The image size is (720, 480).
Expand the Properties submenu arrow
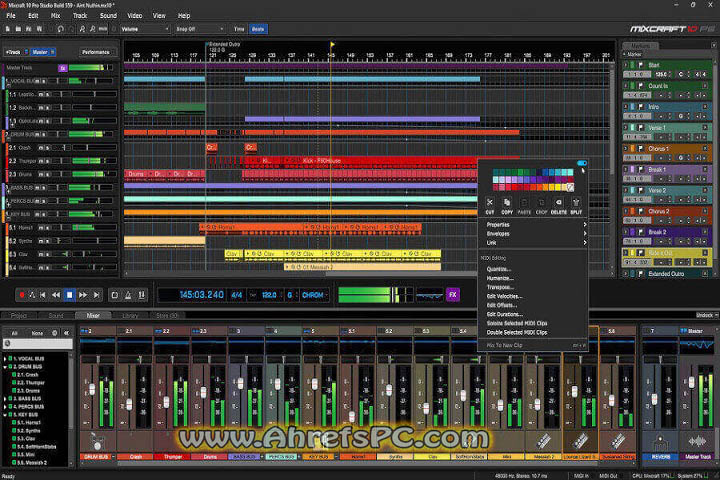(585, 225)
